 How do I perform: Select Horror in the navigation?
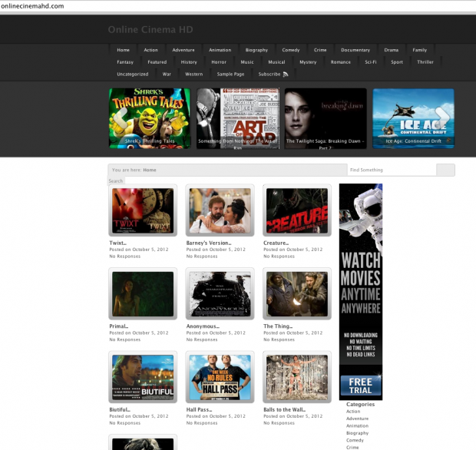click(x=219, y=62)
